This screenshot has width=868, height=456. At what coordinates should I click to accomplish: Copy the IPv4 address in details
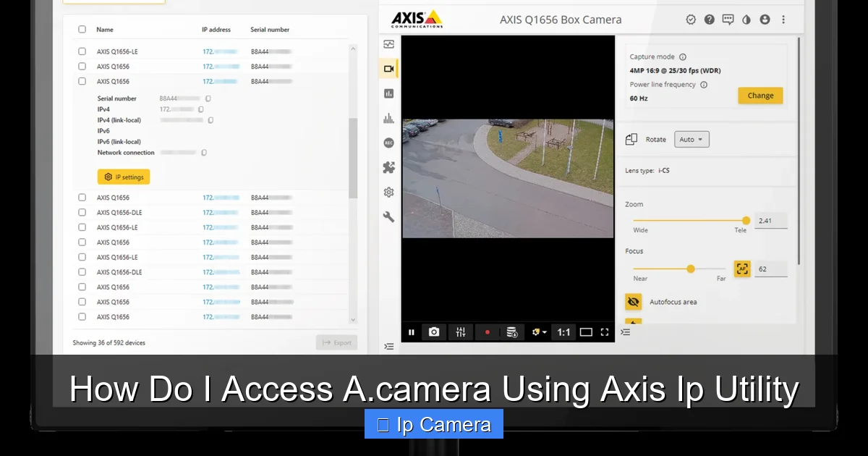click(201, 109)
